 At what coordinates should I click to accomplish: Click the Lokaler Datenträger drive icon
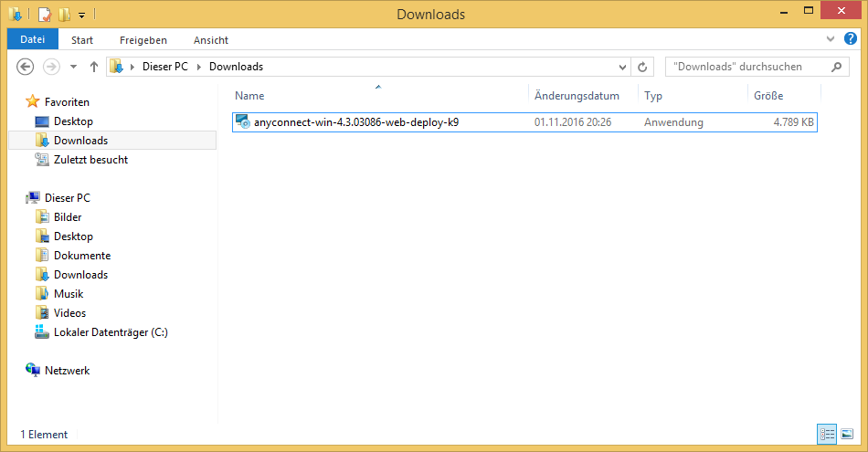pyautogui.click(x=42, y=331)
